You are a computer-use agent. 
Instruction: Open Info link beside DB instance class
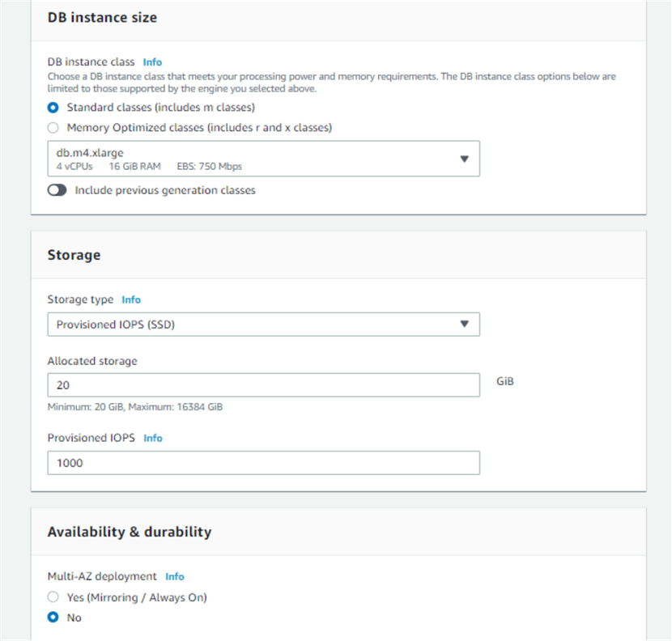152,62
